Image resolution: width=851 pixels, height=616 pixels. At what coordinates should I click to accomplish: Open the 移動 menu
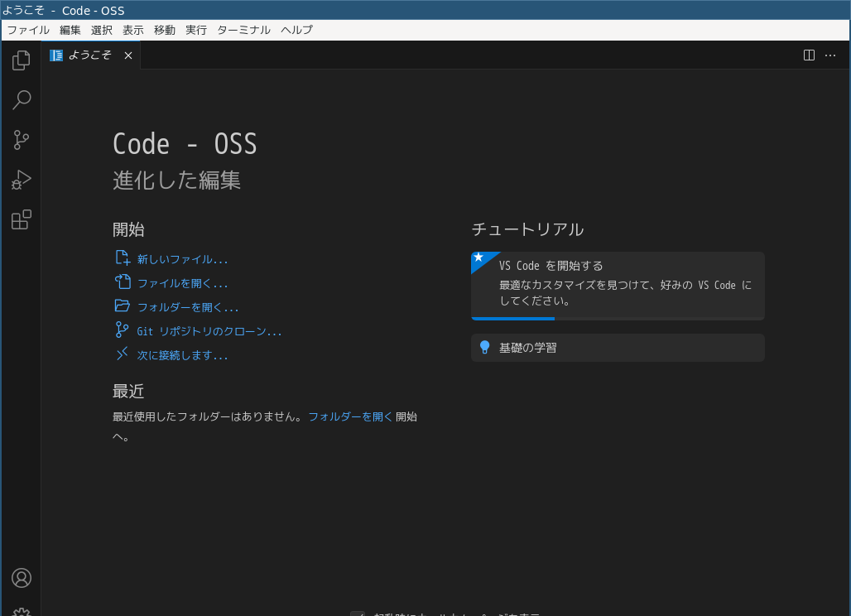[x=165, y=30]
